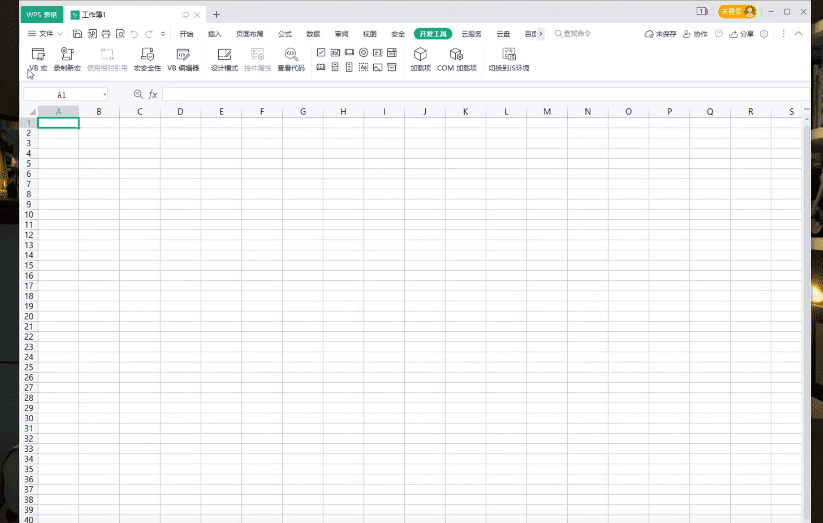Click 录制新宏 to record a macro

tap(67, 59)
